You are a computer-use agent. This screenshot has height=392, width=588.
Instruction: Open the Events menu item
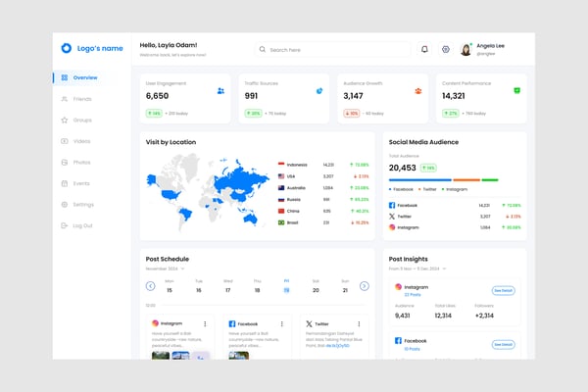[75, 183]
